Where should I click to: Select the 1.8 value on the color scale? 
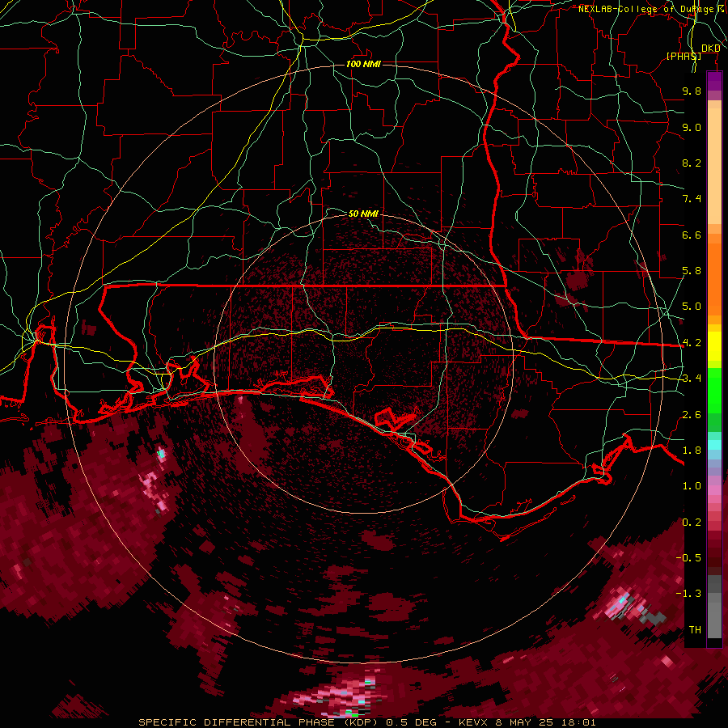(692, 451)
